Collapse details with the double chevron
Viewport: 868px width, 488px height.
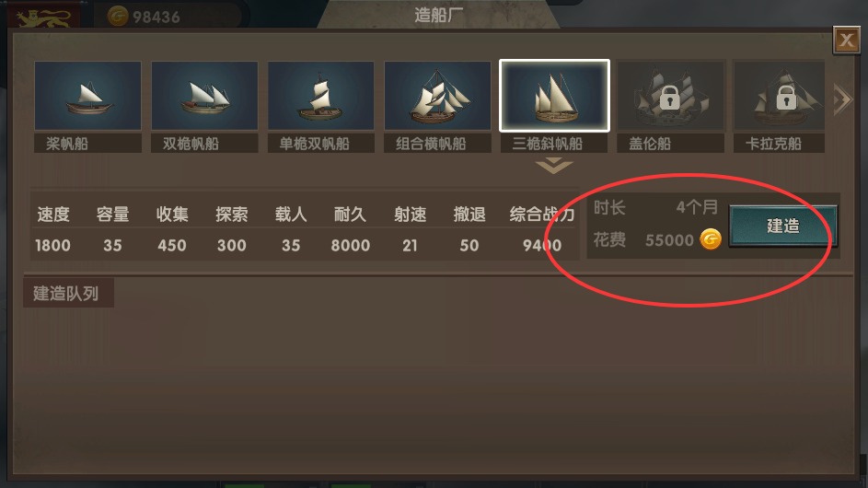(x=554, y=166)
